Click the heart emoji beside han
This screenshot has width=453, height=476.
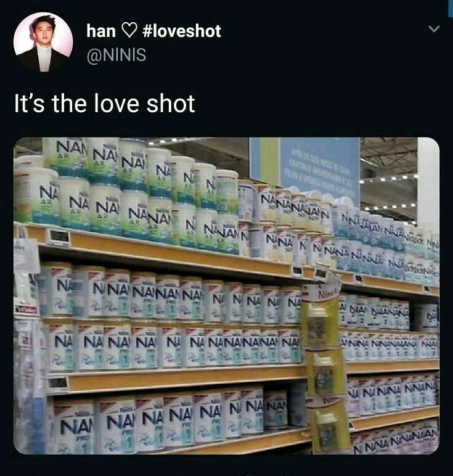click(x=129, y=31)
